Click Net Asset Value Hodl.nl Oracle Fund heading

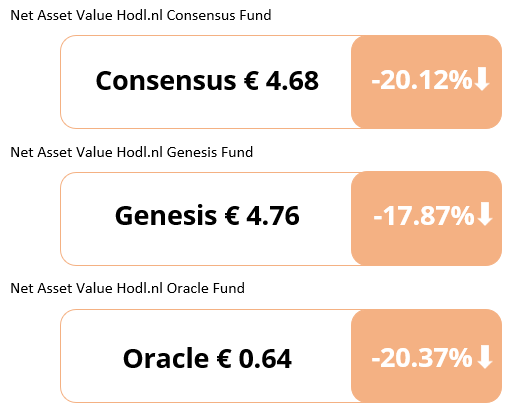[x=127, y=288]
